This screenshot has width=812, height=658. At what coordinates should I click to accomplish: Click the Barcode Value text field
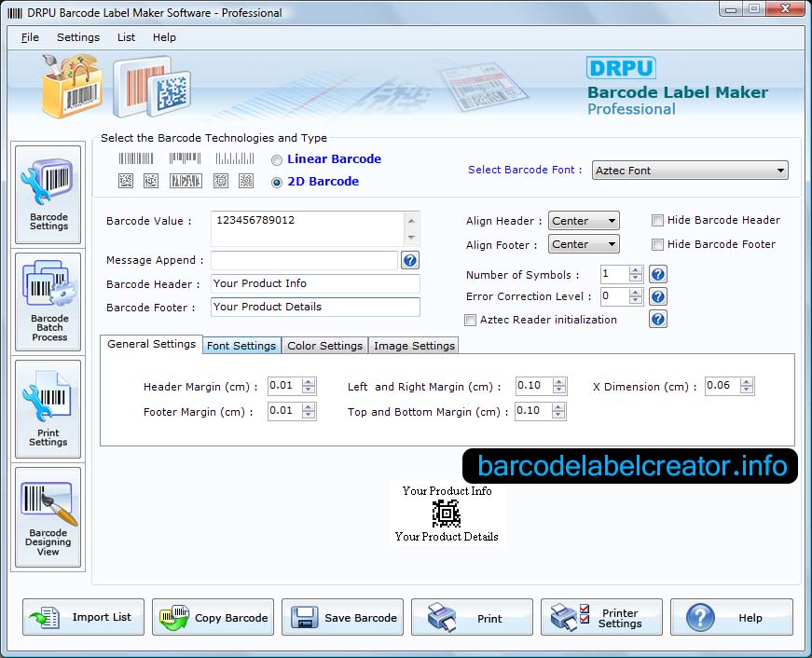(x=308, y=228)
